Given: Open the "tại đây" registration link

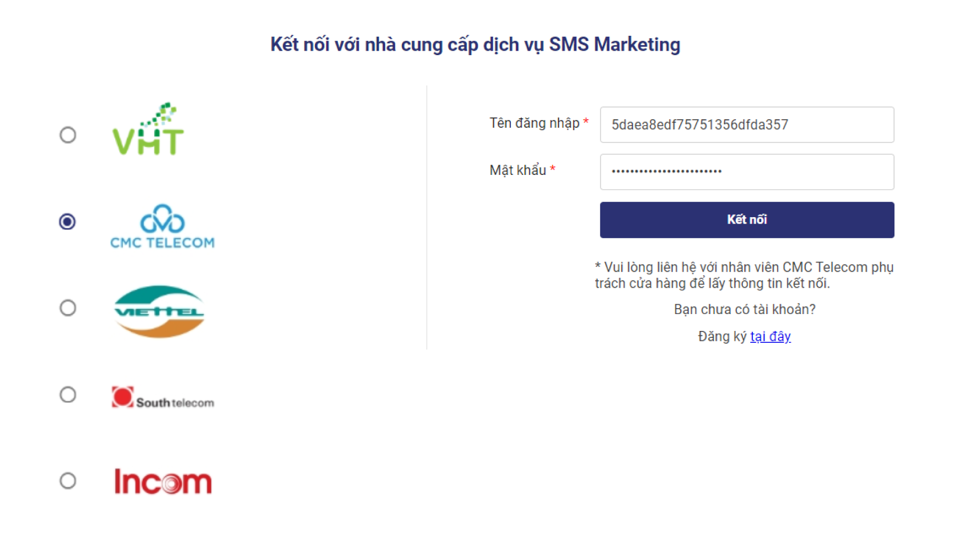Looking at the screenshot, I should (770, 336).
